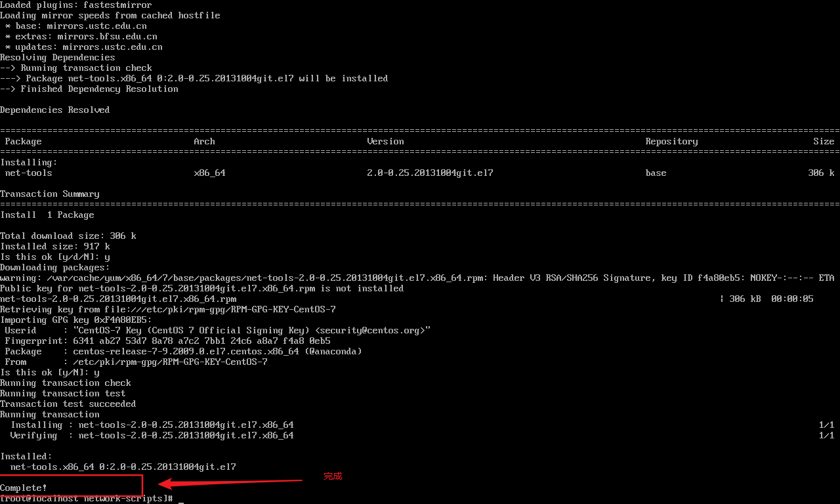Select the "Dependencies Resolved" heading

pos(54,110)
